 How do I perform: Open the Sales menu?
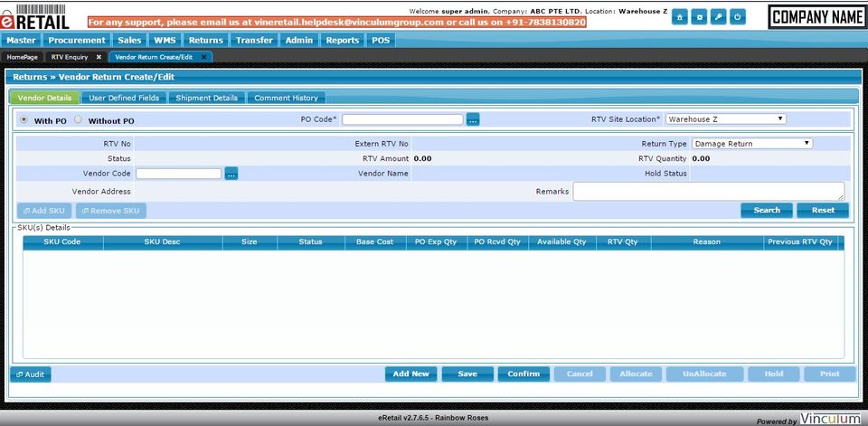pos(129,41)
